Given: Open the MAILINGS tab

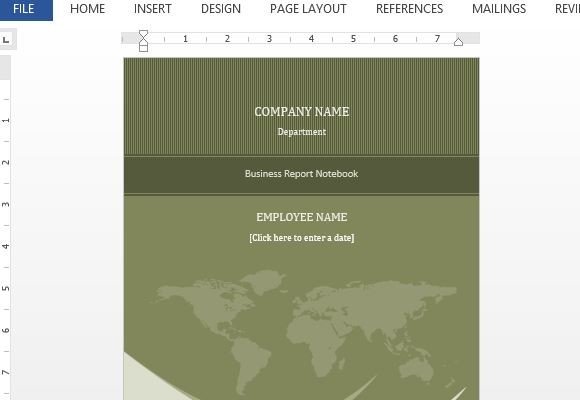Looking at the screenshot, I should pos(499,9).
